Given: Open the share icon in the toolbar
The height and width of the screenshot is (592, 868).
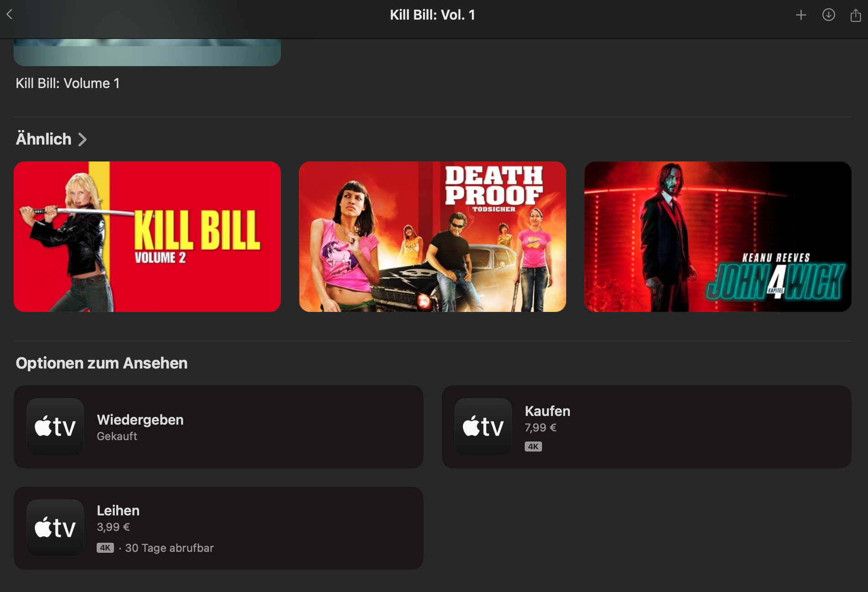Looking at the screenshot, I should click(x=856, y=15).
